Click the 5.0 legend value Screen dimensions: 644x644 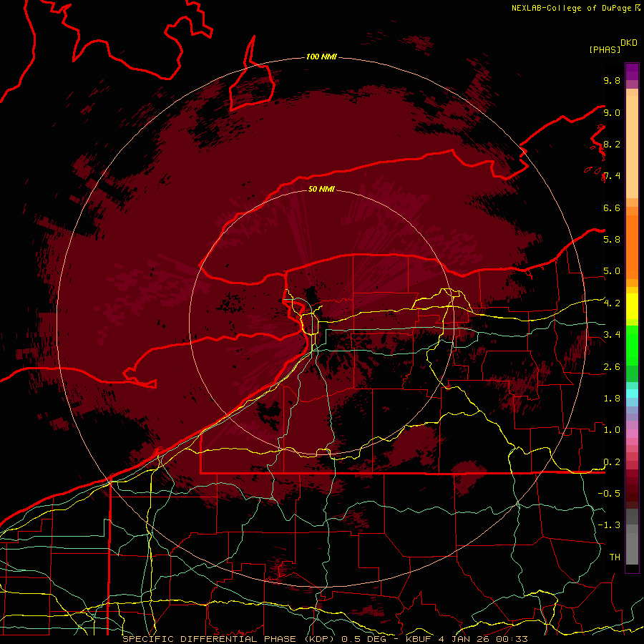pyautogui.click(x=612, y=271)
